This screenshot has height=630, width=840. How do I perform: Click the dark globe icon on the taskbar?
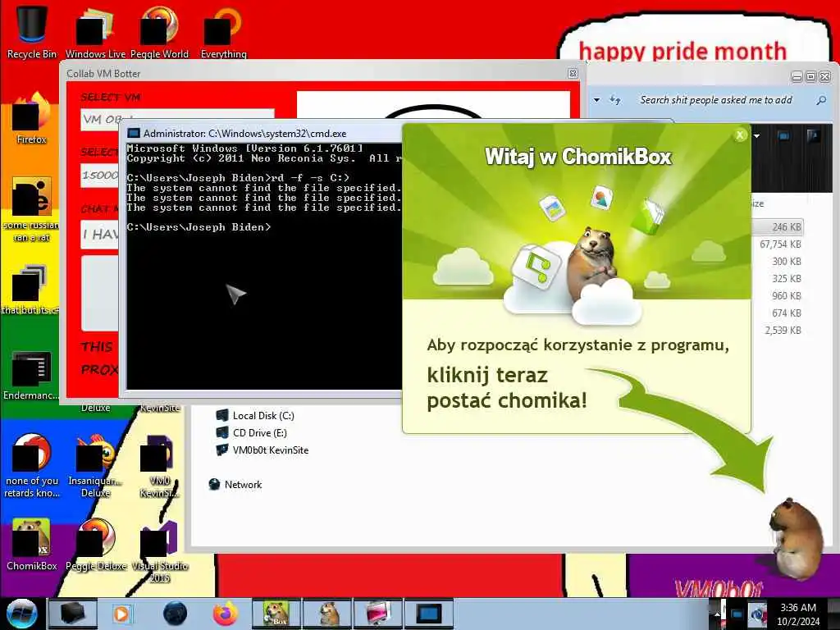pyautogui.click(x=175, y=614)
